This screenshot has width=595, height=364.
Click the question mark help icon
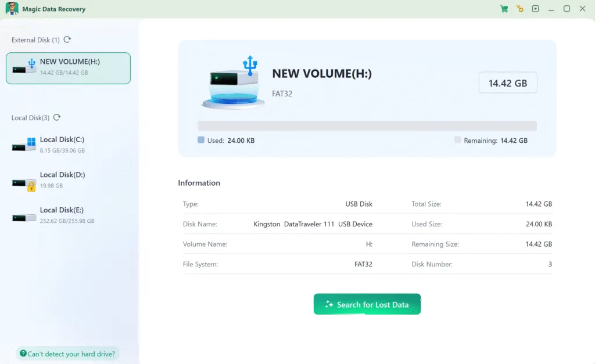24,353
